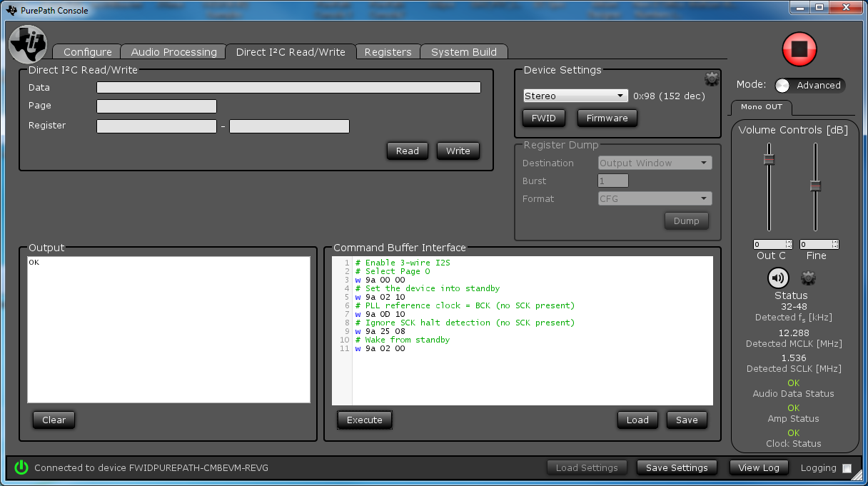Save the command buffer script

pyautogui.click(x=687, y=420)
